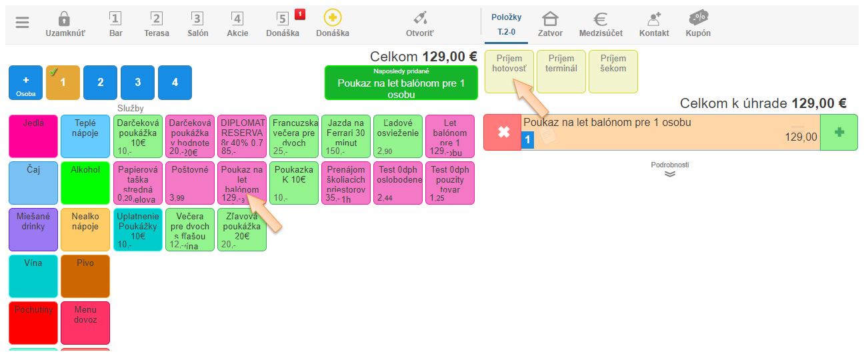868x354 pixels.
Task: Open the Kupón discount ticket icon
Action: click(x=698, y=19)
